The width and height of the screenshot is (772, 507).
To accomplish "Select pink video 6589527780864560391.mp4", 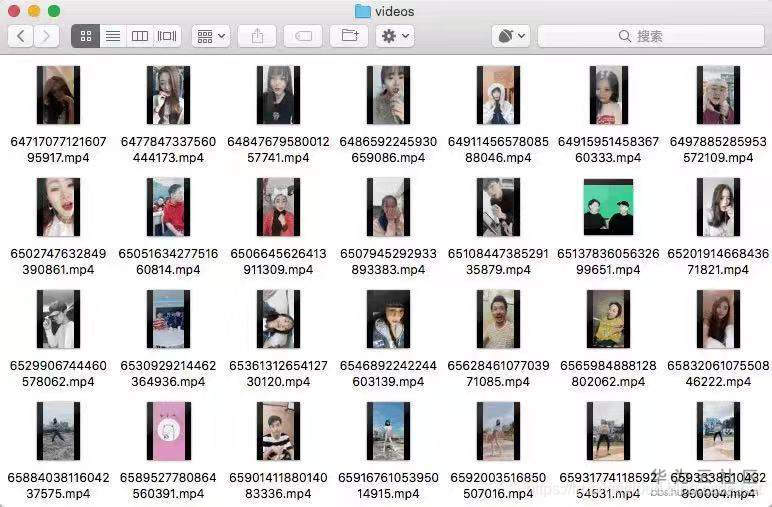I will [x=168, y=431].
